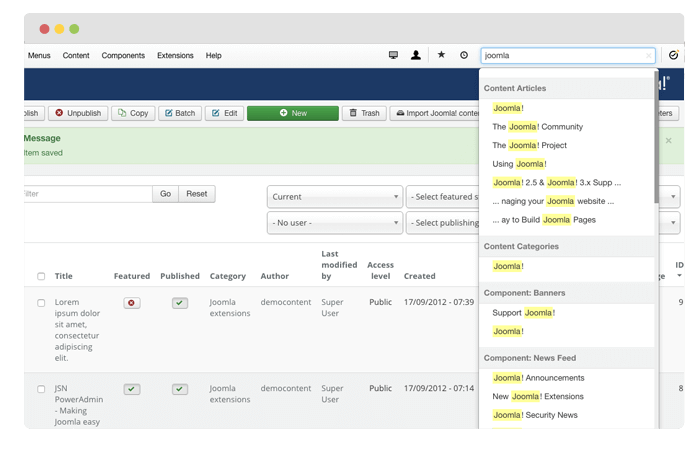Sort by ID column arrow
The height and width of the screenshot is (450, 700).
click(x=679, y=275)
